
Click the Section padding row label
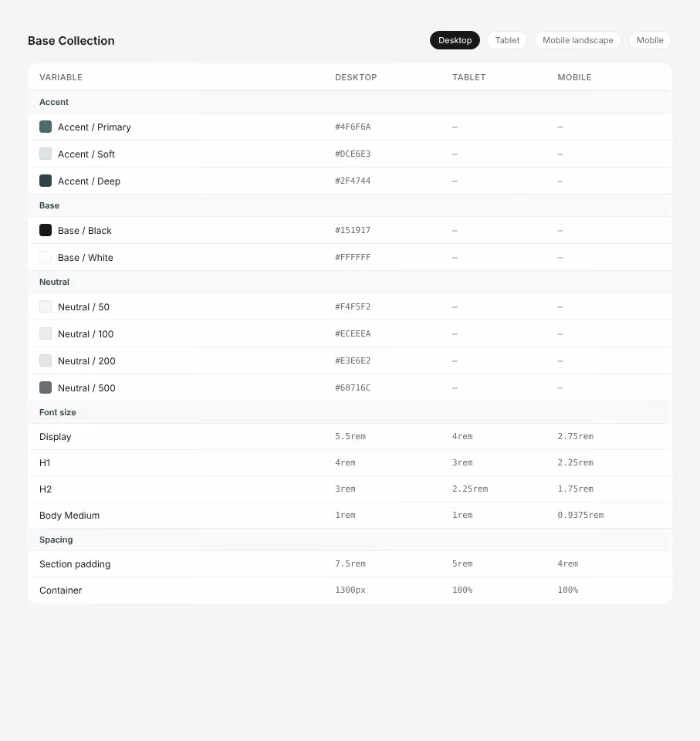click(75, 564)
